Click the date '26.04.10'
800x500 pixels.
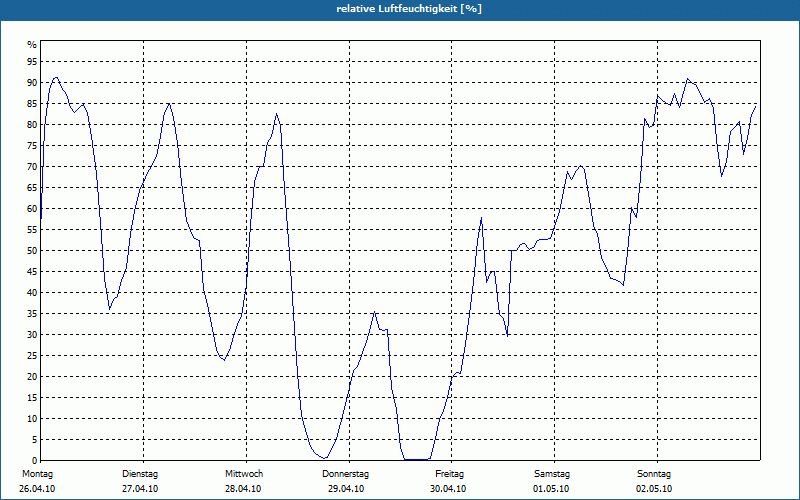(x=37, y=489)
